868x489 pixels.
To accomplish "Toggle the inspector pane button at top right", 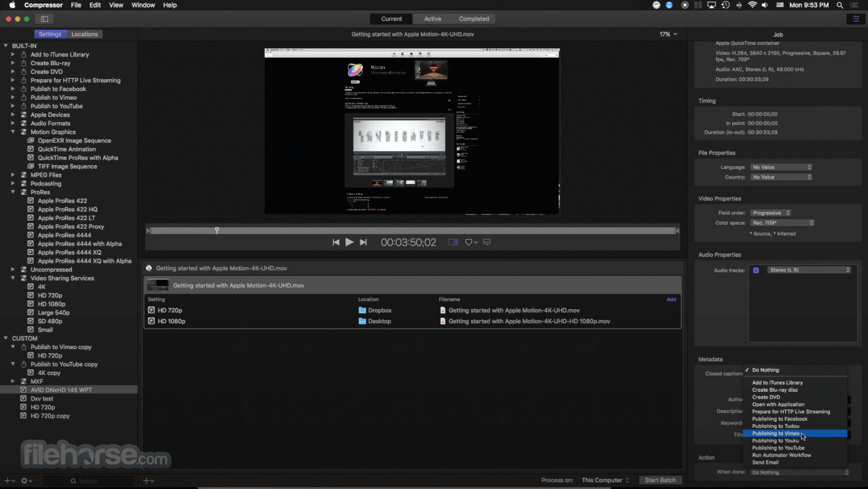I will [856, 19].
